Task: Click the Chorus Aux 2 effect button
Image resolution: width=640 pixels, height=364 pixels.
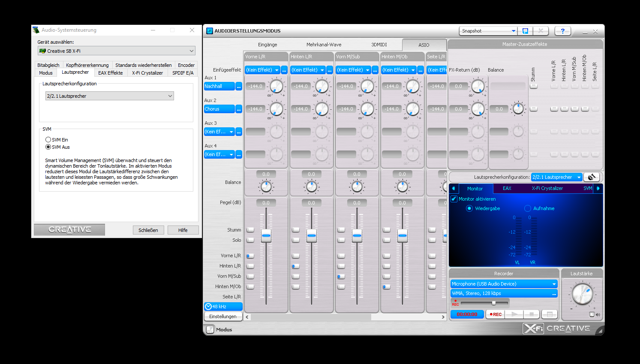Action: point(219,109)
